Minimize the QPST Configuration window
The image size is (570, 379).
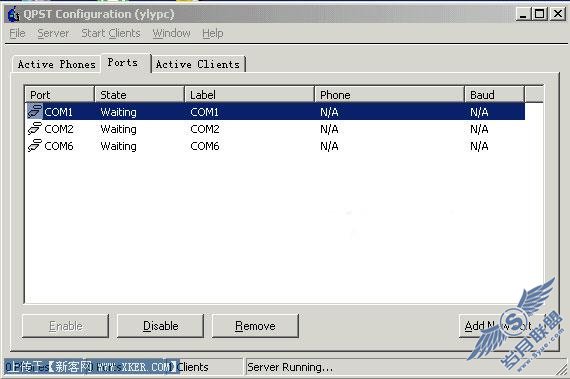coord(523,14)
